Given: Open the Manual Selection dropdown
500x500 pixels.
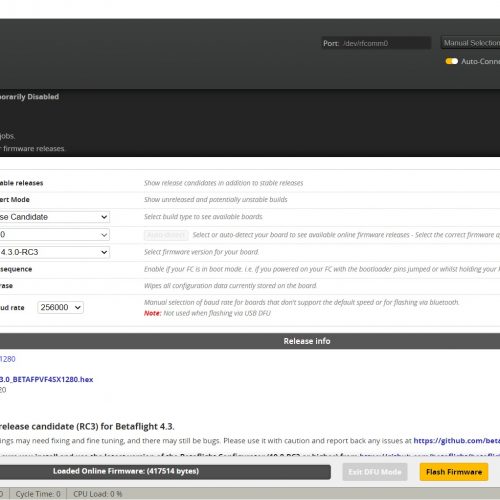Looking at the screenshot, I should (470, 43).
